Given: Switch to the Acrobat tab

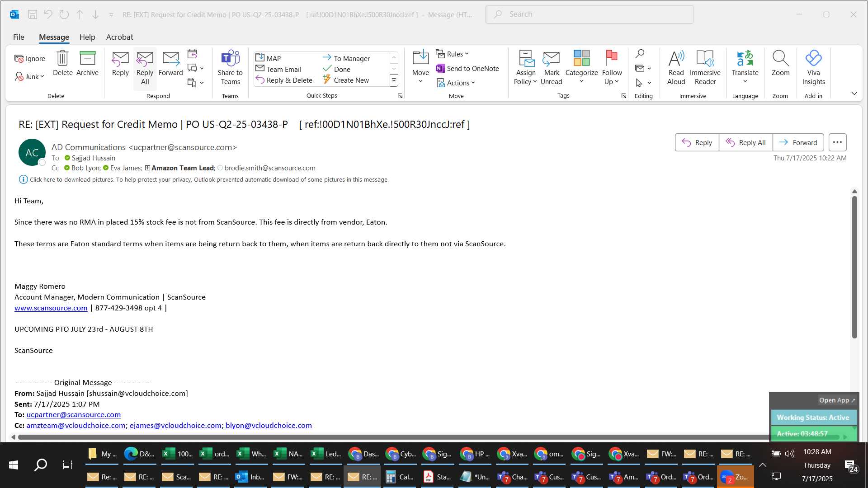Looking at the screenshot, I should 119,37.
